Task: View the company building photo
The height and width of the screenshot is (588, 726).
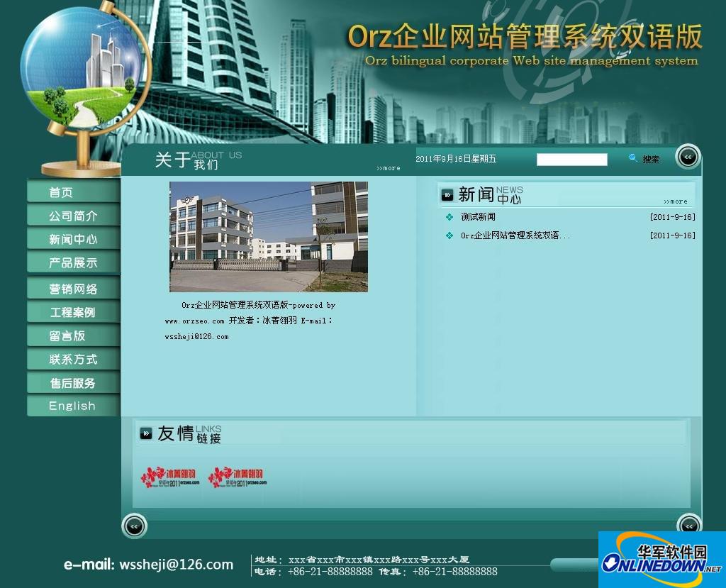Action: pyautogui.click(x=267, y=236)
